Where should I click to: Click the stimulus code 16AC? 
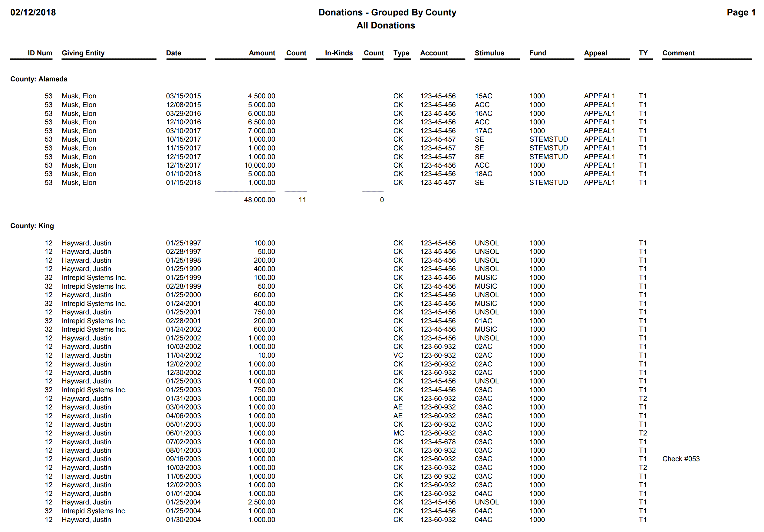click(x=483, y=113)
